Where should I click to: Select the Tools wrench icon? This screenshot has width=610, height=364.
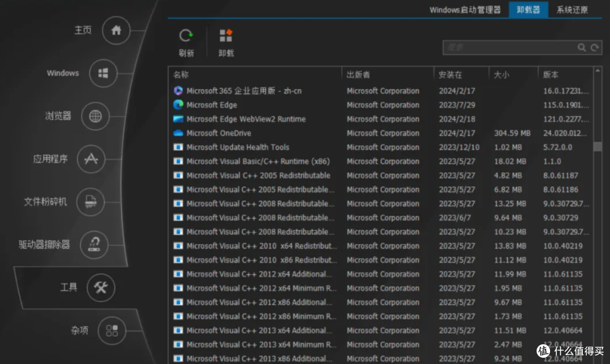(101, 288)
